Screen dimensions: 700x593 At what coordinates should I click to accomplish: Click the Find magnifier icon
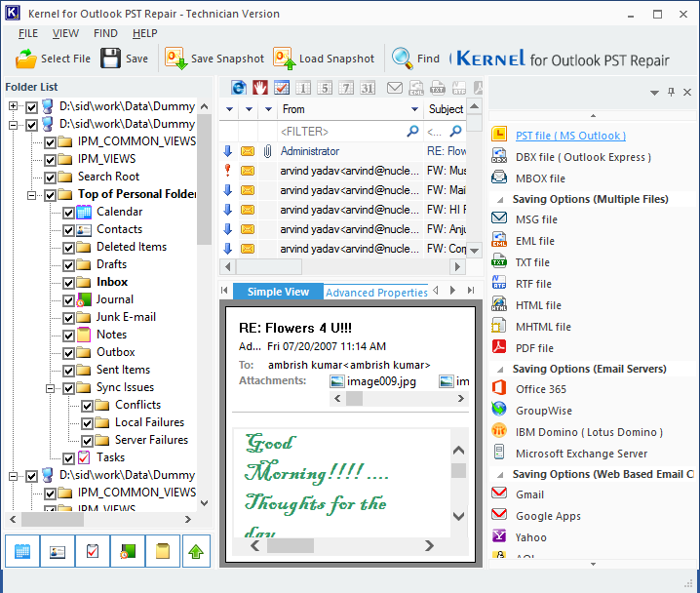coord(403,59)
